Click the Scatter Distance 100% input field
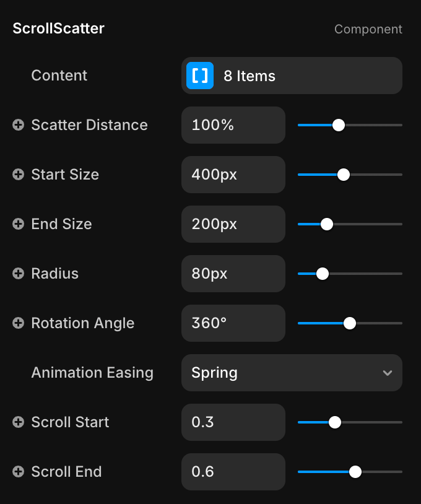The height and width of the screenshot is (504, 421). 233,125
